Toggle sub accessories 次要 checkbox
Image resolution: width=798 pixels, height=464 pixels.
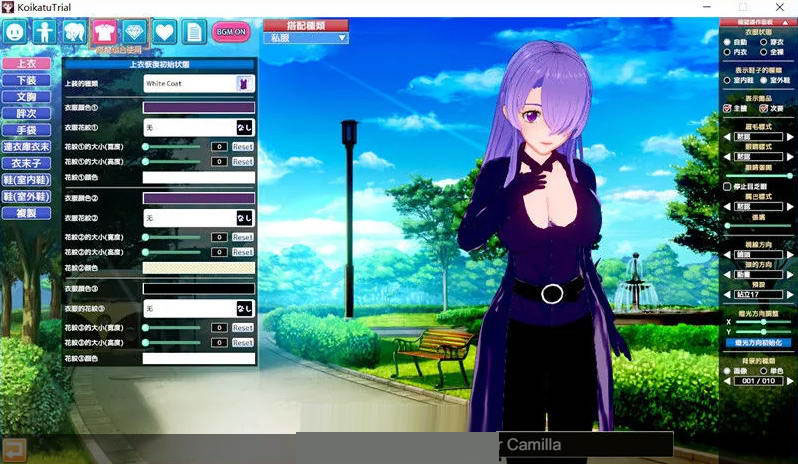click(763, 108)
